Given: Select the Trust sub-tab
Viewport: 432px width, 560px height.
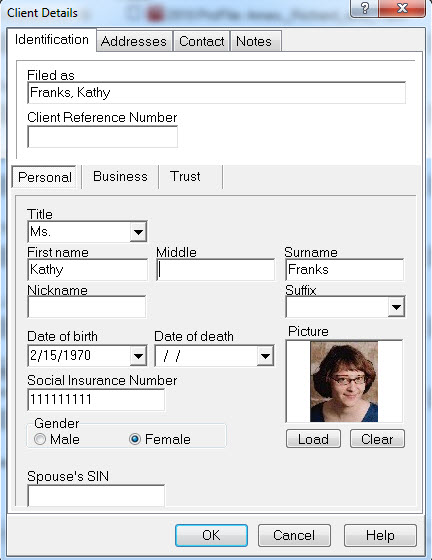Looking at the screenshot, I should pos(185,176).
